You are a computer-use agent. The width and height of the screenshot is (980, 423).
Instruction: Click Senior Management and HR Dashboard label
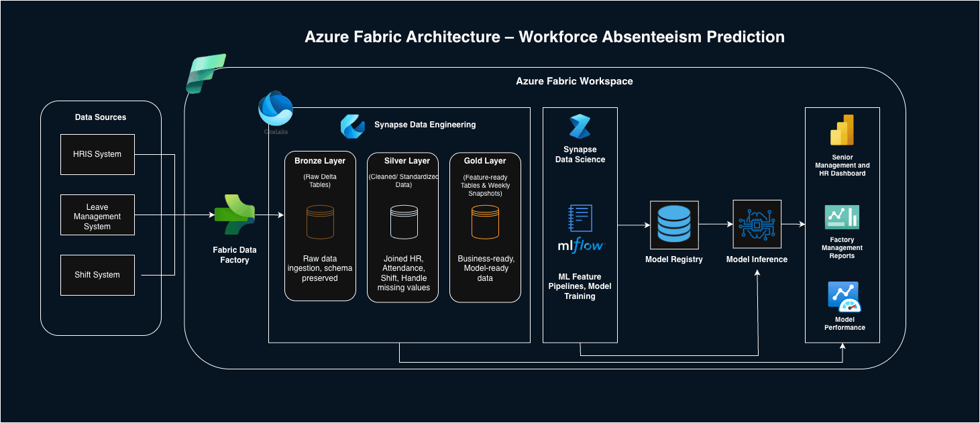click(842, 166)
